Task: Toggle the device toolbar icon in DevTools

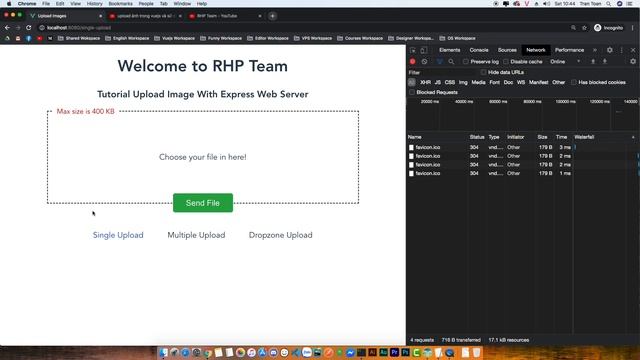Action: pyautogui.click(x=424, y=50)
